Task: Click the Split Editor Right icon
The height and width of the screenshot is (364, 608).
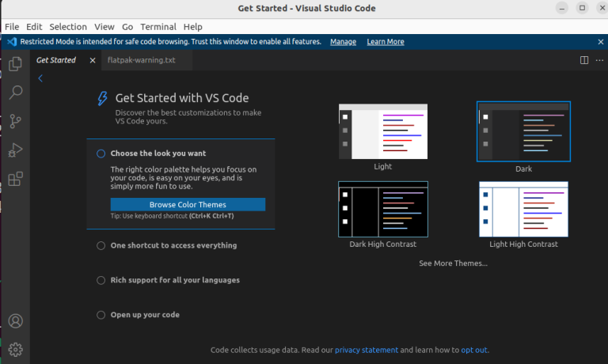Action: (x=584, y=60)
